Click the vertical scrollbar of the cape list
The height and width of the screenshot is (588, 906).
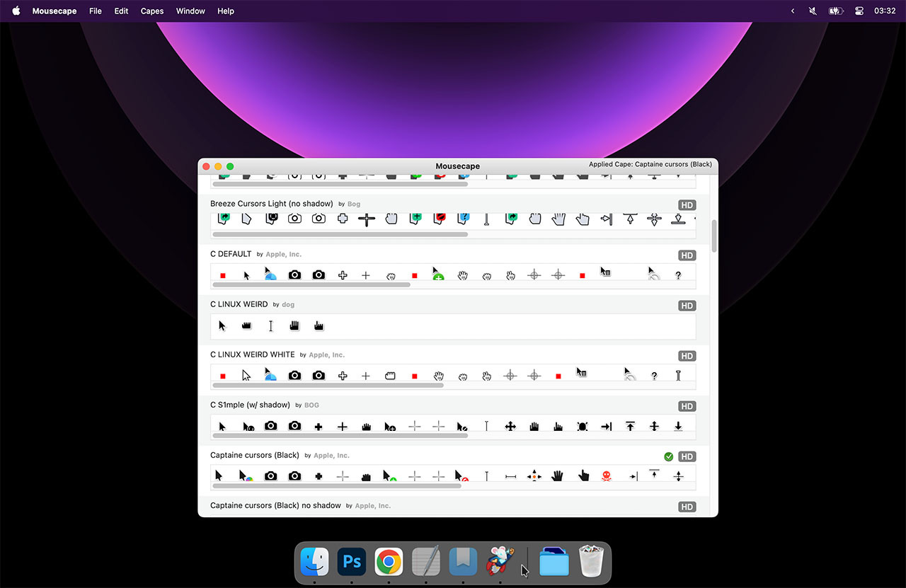[x=714, y=236]
